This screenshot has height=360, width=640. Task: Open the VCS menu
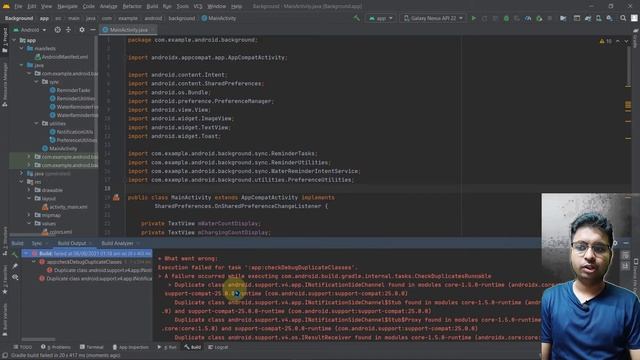[x=198, y=6]
